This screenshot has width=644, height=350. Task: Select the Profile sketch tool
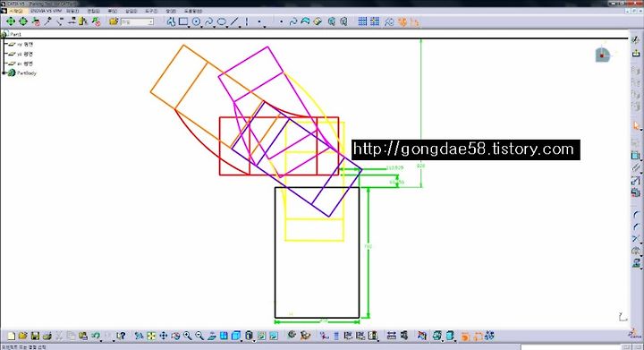171,21
